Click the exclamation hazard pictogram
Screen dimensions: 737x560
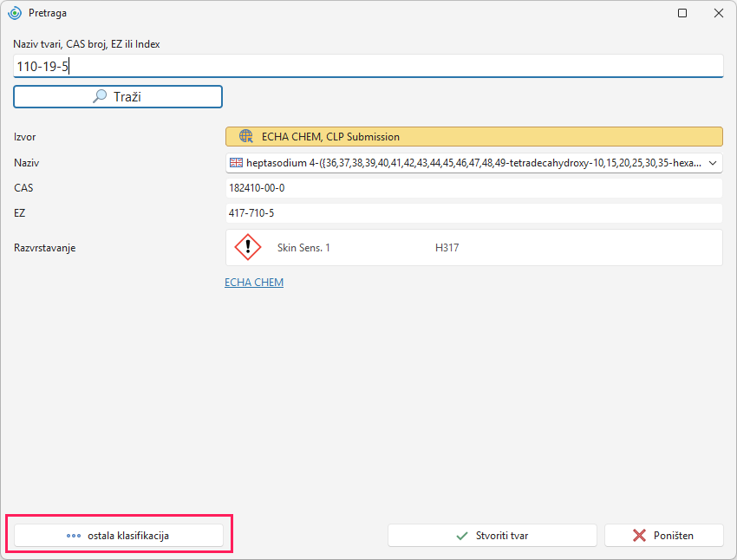click(x=248, y=247)
